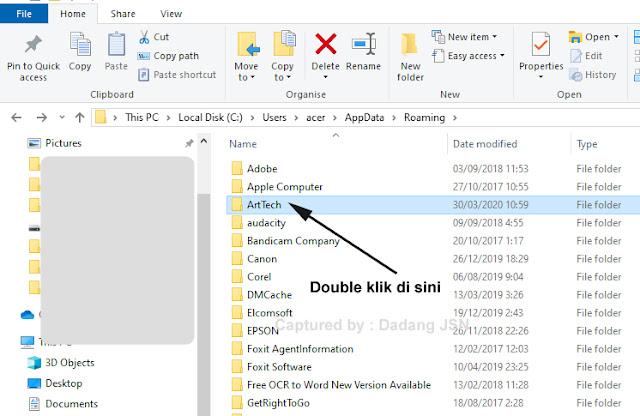Click the Rename icon

click(x=363, y=44)
